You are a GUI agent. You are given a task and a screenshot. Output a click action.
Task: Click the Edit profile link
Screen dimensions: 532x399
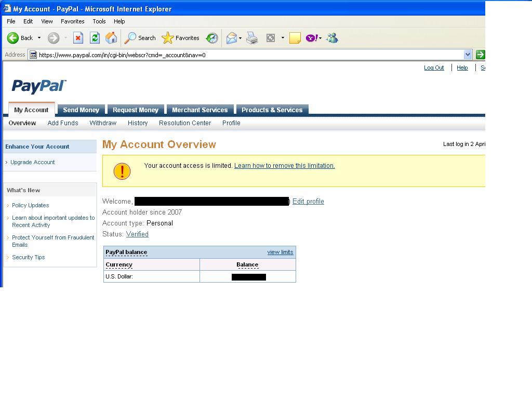pyautogui.click(x=308, y=201)
